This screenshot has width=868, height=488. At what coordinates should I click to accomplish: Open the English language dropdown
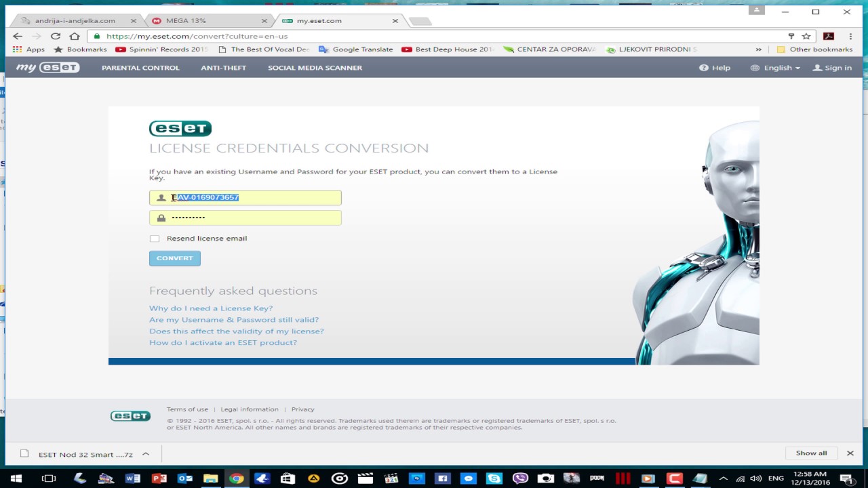click(x=775, y=68)
